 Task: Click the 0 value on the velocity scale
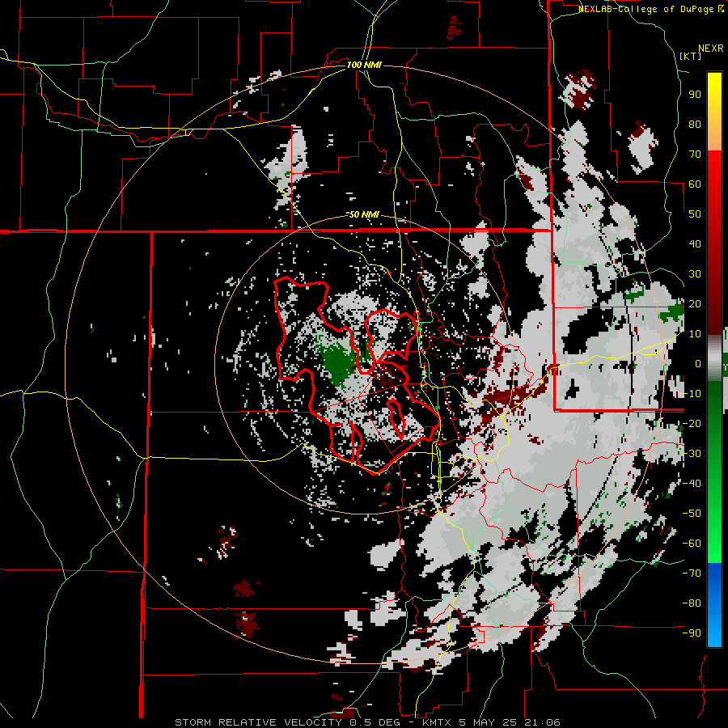click(698, 364)
